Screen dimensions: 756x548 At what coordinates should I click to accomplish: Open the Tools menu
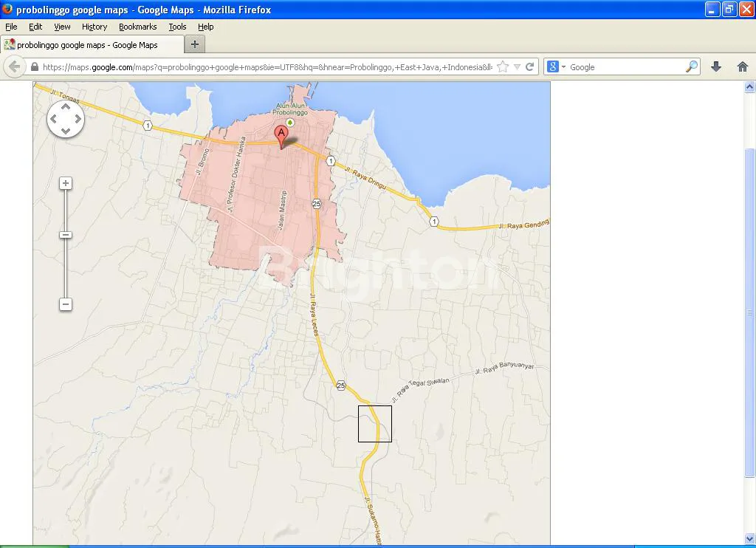pos(177,27)
